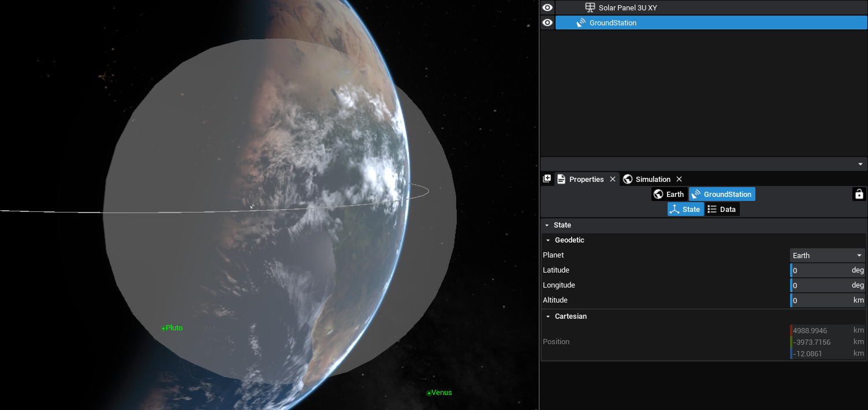Close the Properties tab
The width and height of the screenshot is (868, 410).
(613, 179)
